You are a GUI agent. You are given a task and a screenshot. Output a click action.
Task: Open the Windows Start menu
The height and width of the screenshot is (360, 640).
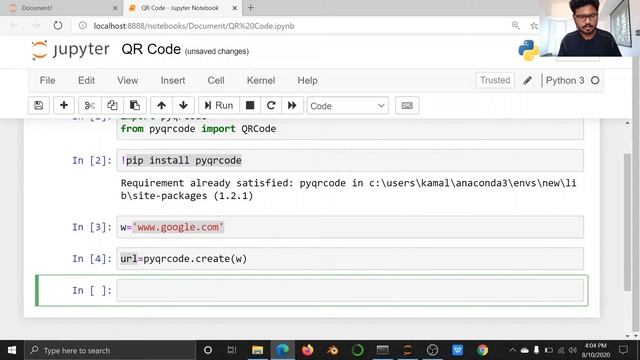point(12,350)
